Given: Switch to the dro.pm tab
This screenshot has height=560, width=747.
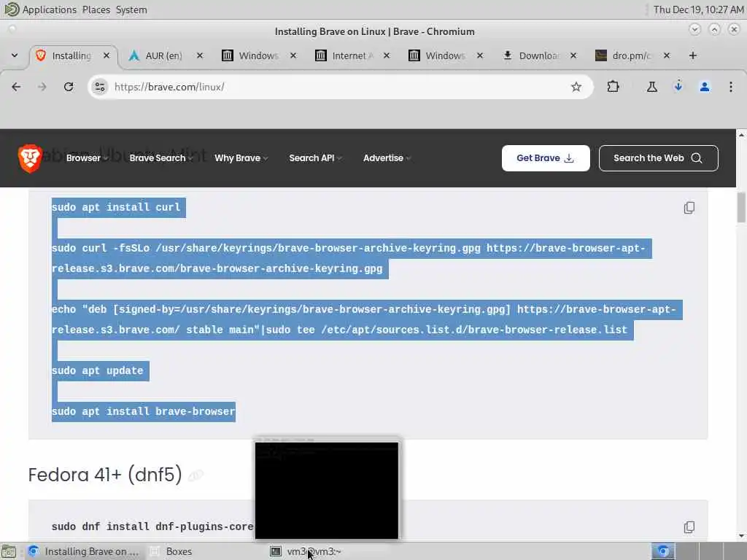Looking at the screenshot, I should [x=630, y=55].
